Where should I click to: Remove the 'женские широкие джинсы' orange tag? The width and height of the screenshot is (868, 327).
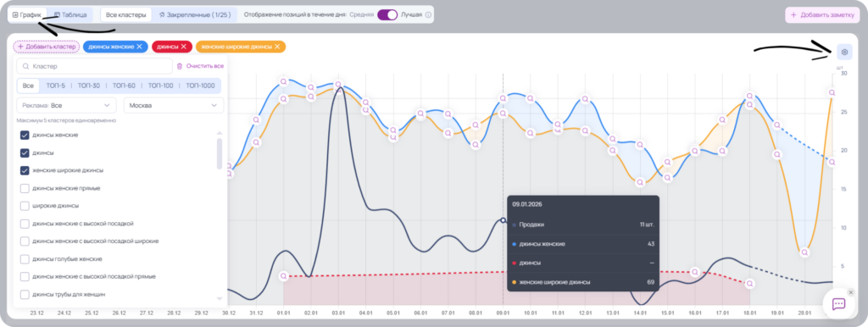tap(277, 47)
